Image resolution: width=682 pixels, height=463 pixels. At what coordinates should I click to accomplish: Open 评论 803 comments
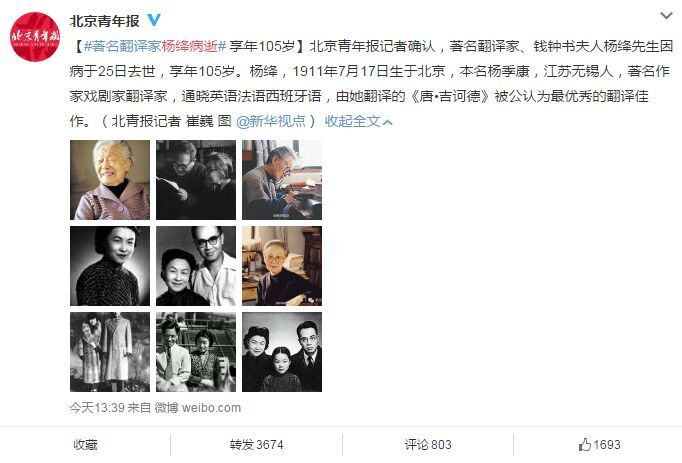[428, 445]
